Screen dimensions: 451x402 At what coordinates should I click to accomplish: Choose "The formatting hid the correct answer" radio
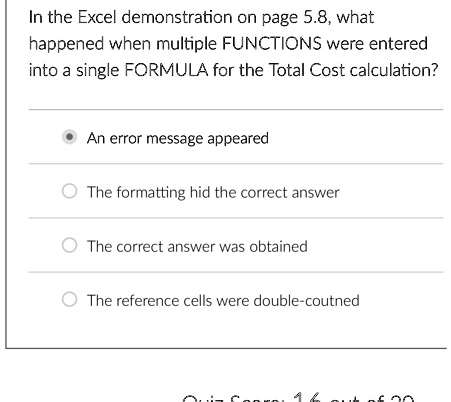69,191
